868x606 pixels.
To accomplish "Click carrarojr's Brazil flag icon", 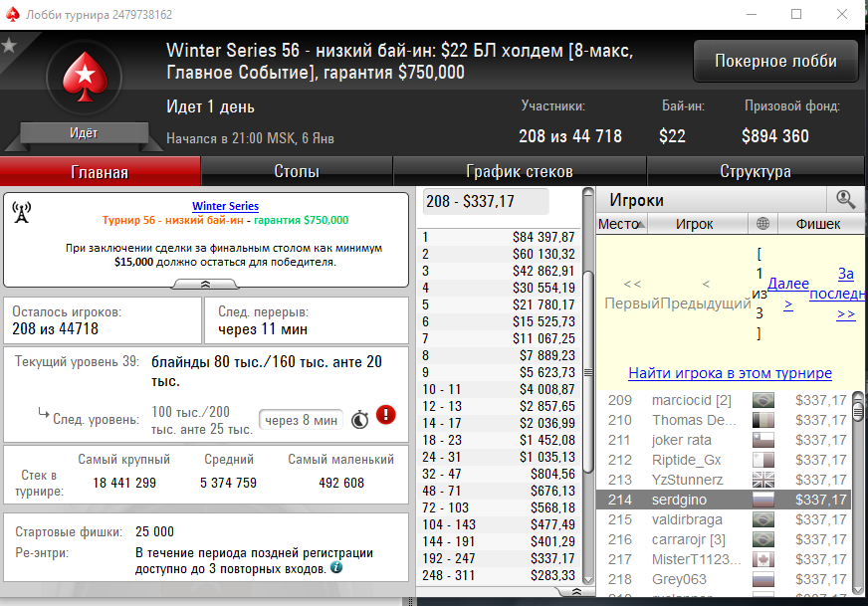I will pyautogui.click(x=763, y=539).
